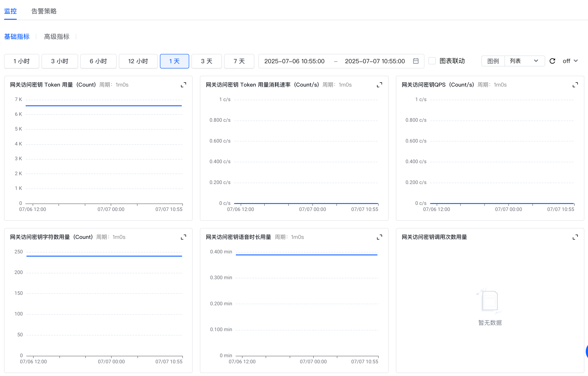Expand the Token 用量消耗速率 chart fullscreen

379,85
